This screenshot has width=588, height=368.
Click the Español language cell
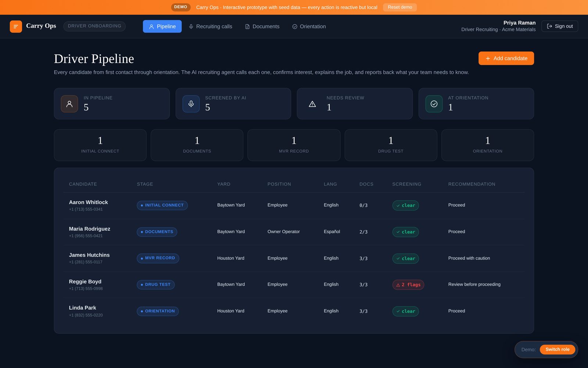(332, 232)
